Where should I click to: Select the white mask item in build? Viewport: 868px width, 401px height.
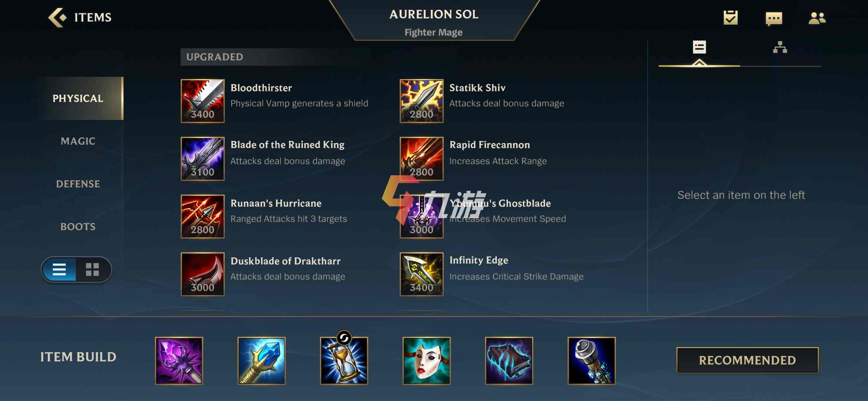[x=427, y=361]
